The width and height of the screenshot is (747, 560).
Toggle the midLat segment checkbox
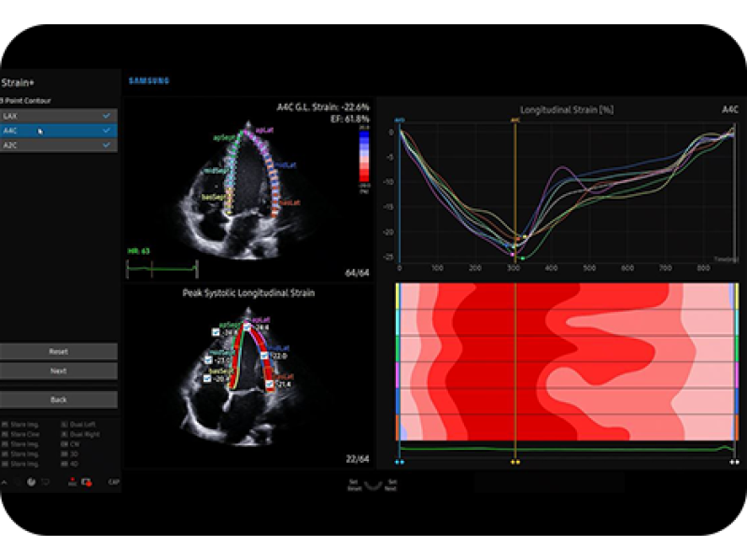click(x=264, y=356)
